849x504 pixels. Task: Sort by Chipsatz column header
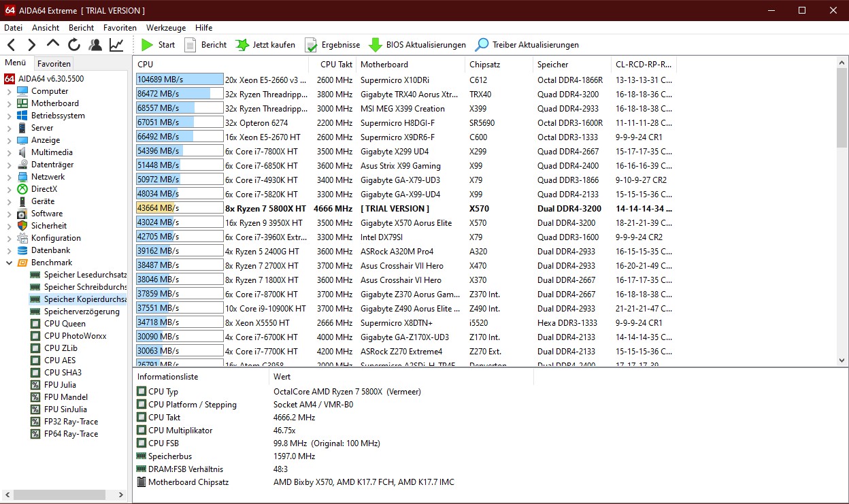pyautogui.click(x=499, y=65)
